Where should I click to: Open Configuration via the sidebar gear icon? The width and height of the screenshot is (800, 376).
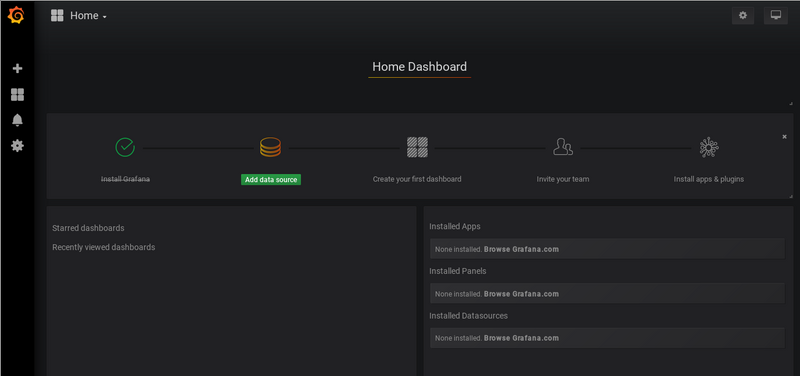(x=17, y=146)
